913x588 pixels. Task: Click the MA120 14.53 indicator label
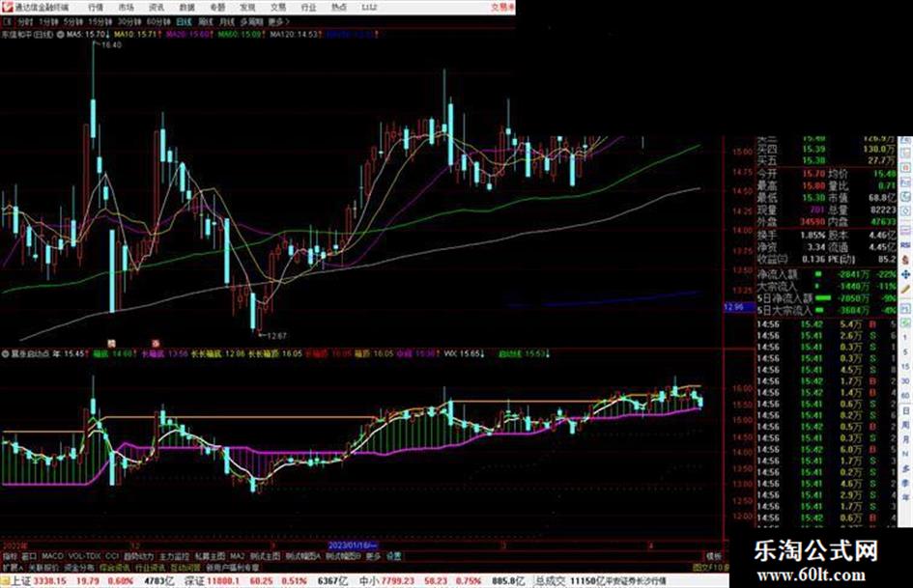point(294,35)
